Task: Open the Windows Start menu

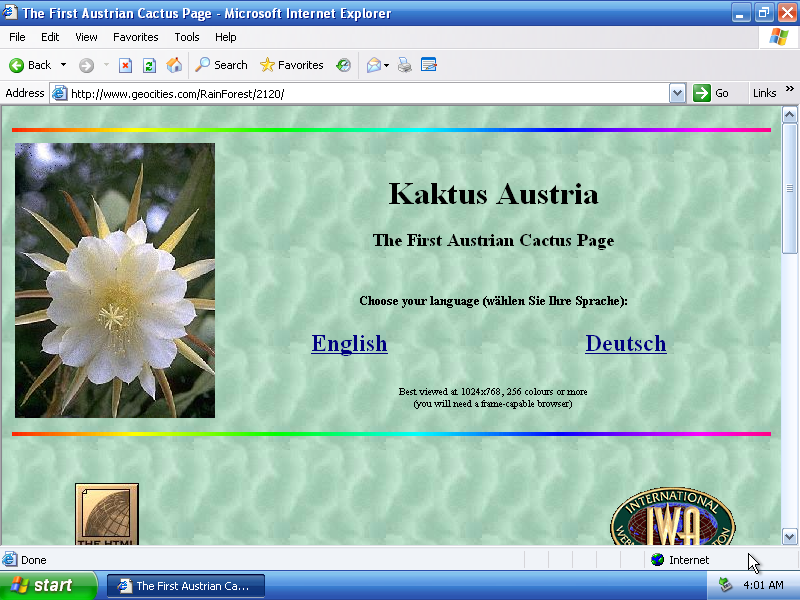Action: tap(48, 585)
